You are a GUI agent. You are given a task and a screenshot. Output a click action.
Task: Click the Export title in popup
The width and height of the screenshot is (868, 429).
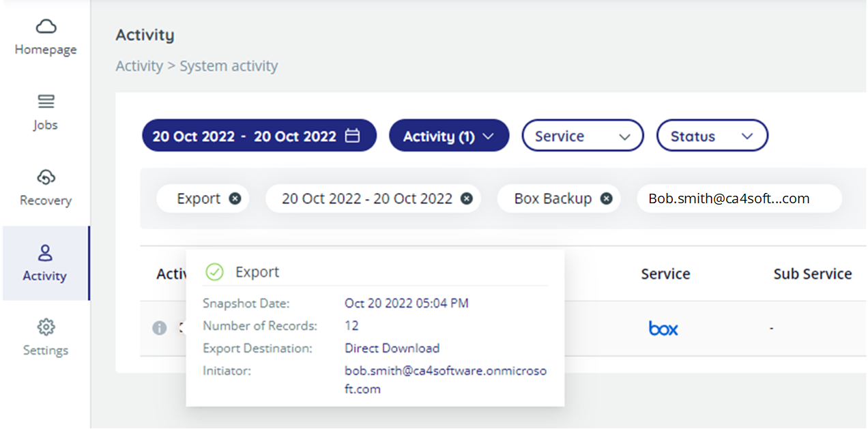257,272
